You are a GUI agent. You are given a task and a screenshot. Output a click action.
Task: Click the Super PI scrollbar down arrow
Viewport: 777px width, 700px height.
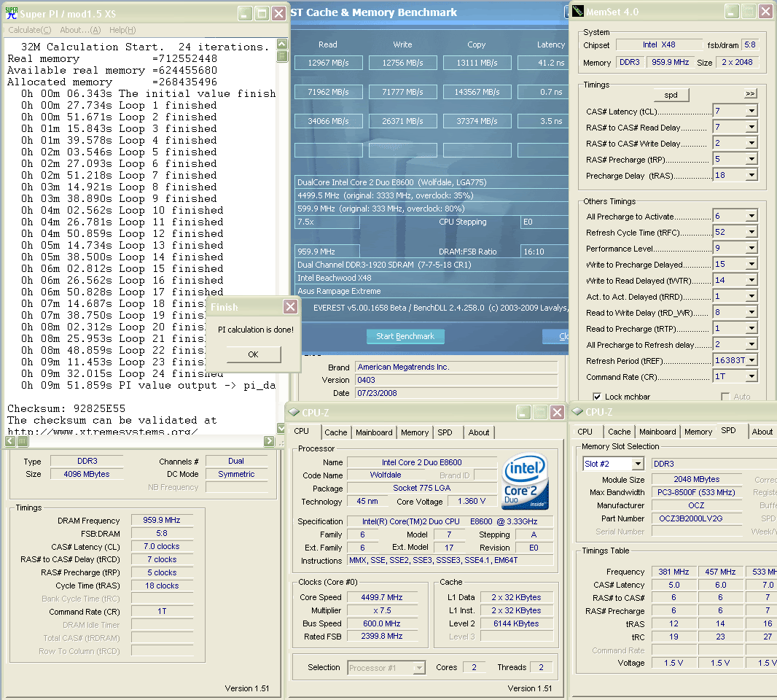[281, 428]
